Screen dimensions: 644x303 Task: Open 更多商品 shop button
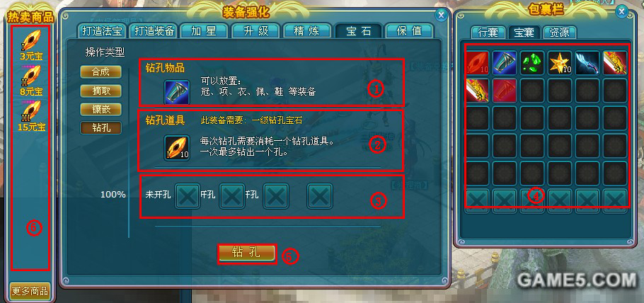[x=30, y=291]
